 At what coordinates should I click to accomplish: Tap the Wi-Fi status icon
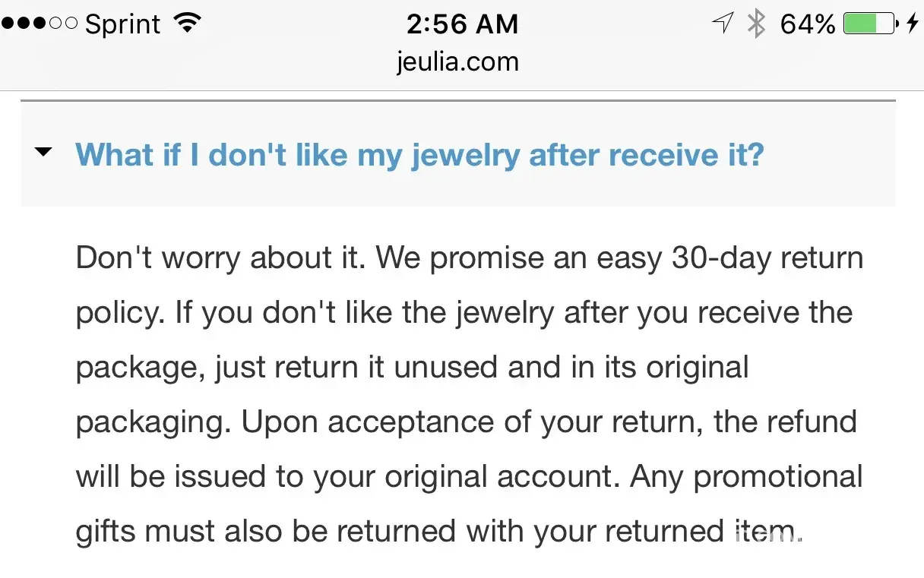click(x=185, y=24)
